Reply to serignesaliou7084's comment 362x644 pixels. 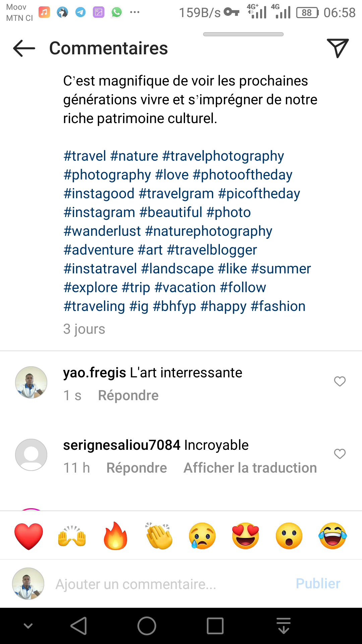(x=136, y=468)
